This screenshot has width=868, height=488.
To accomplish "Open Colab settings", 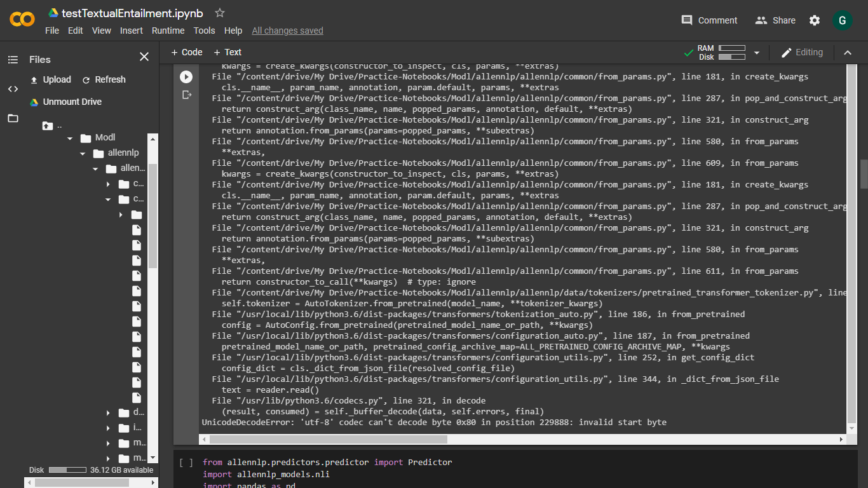I will (x=815, y=20).
